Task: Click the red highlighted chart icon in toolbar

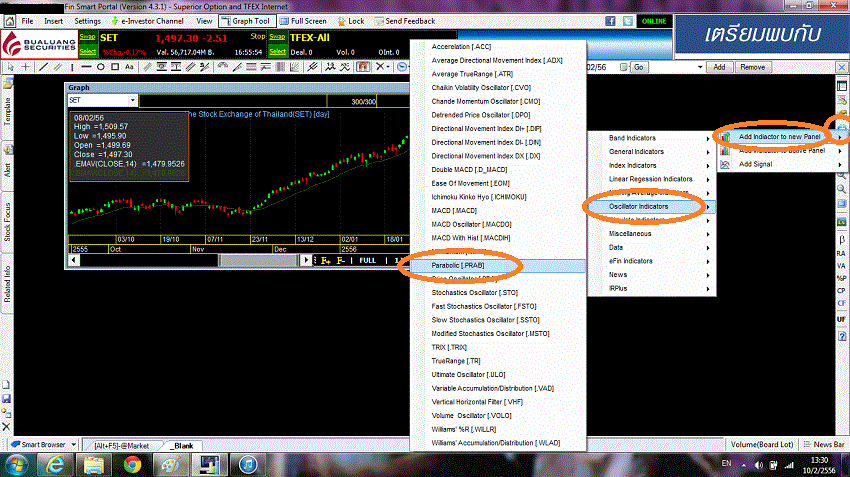Action: click(363, 67)
